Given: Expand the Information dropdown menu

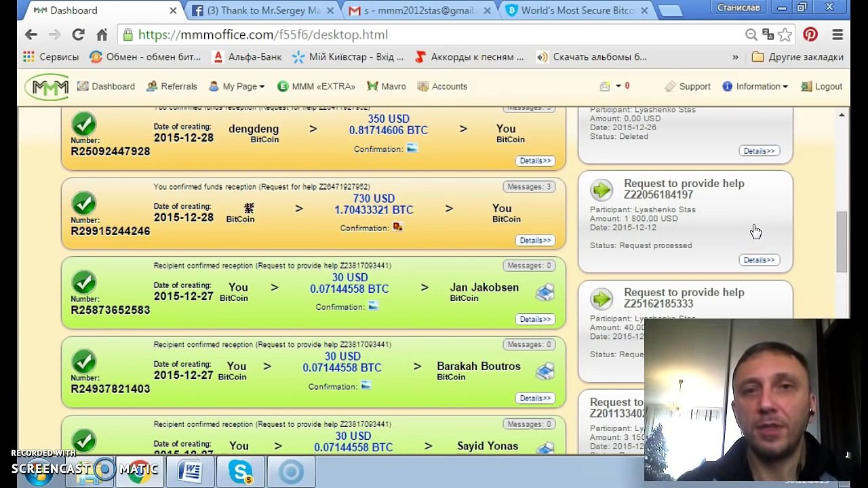Looking at the screenshot, I should (x=755, y=87).
